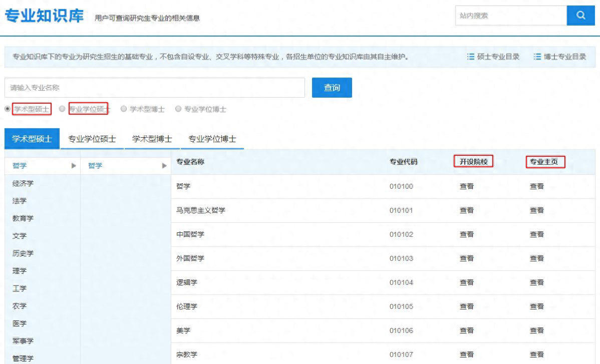
Task: Select 教育学 in the category list
Action: [x=23, y=218]
